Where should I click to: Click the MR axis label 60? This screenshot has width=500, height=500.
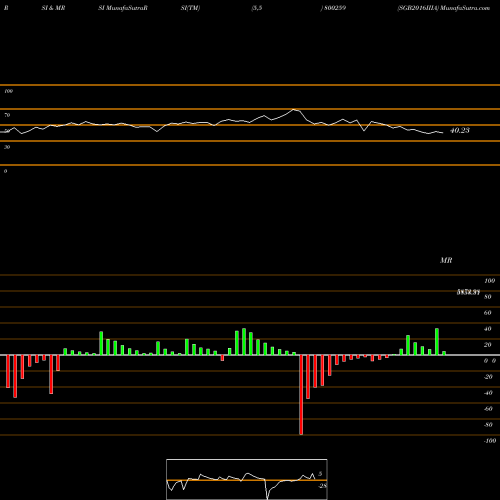pyautogui.click(x=488, y=313)
